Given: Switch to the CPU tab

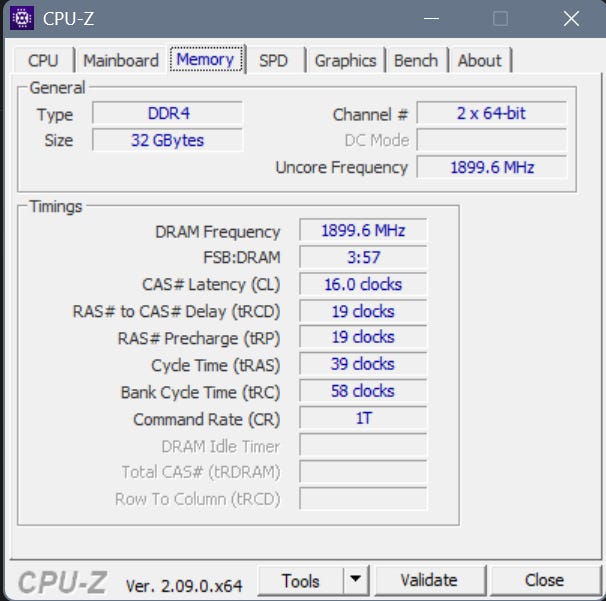Looking at the screenshot, I should coord(43,60).
